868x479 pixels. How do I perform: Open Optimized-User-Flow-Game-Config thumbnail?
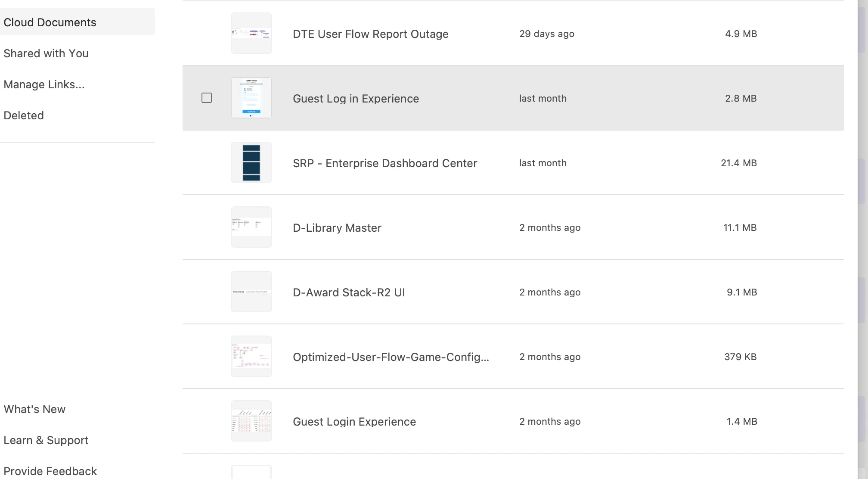(x=251, y=356)
